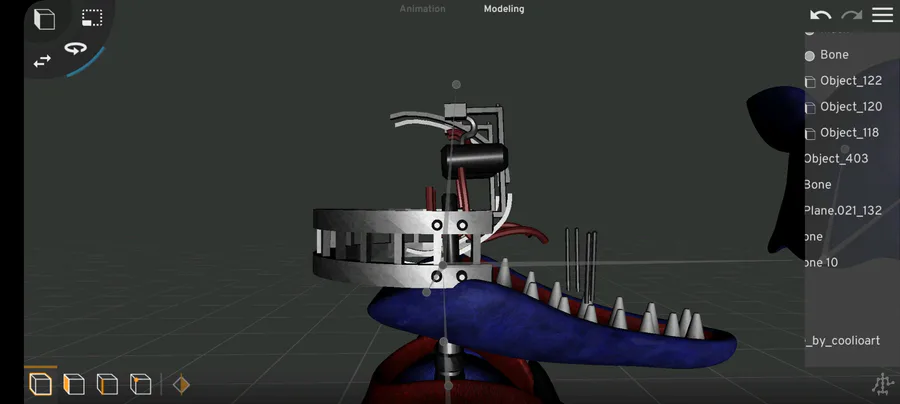The width and height of the screenshot is (900, 404).
Task: Select the rotate tool with circular arrow
Action: point(75,48)
